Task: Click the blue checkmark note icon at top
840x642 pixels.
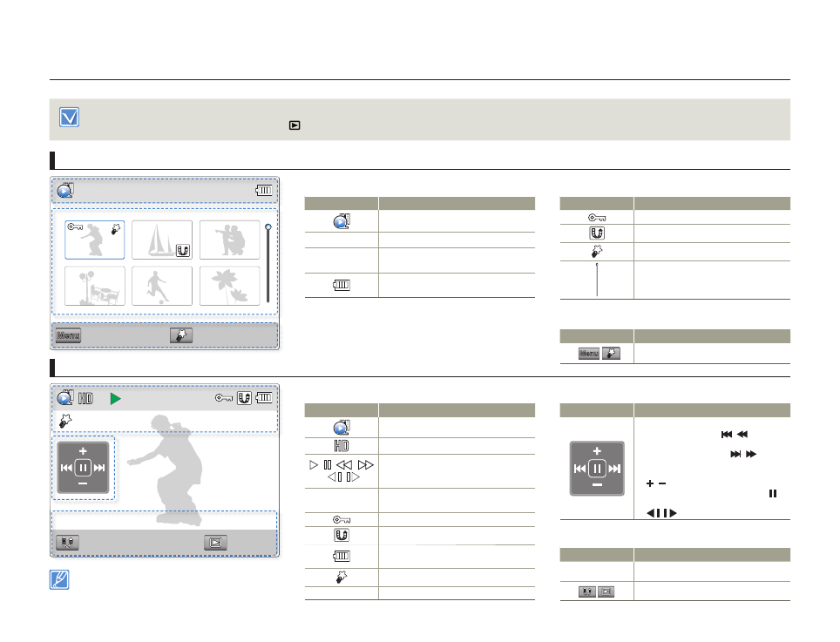Action: pyautogui.click(x=70, y=118)
